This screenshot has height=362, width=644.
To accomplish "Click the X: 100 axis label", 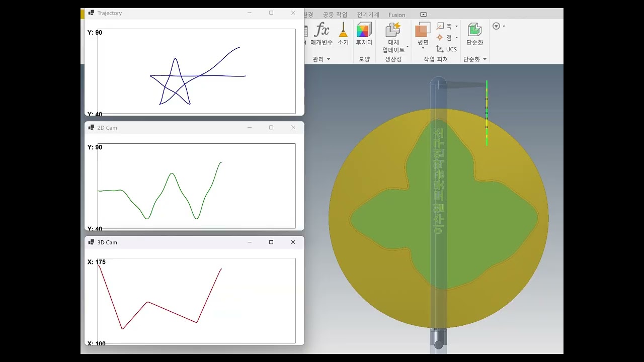I will point(97,343).
